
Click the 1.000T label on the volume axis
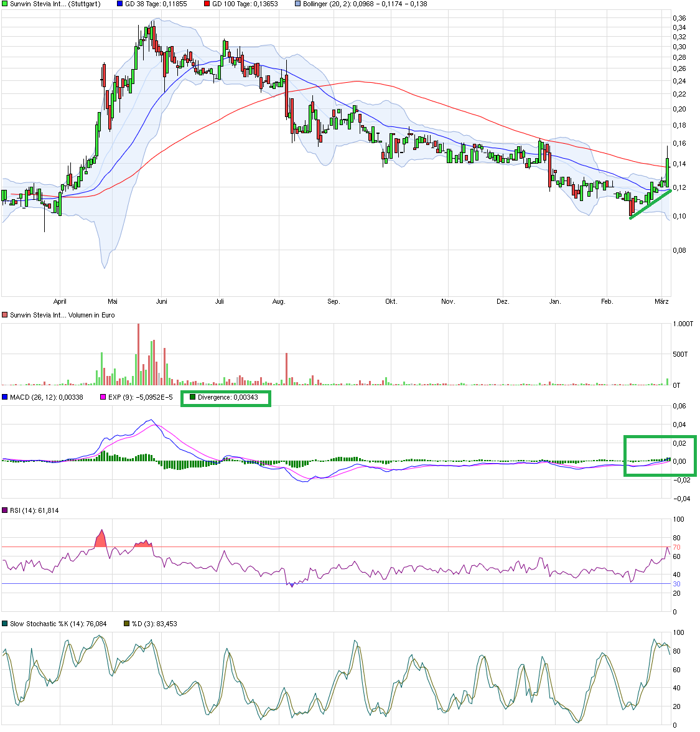pos(683,324)
